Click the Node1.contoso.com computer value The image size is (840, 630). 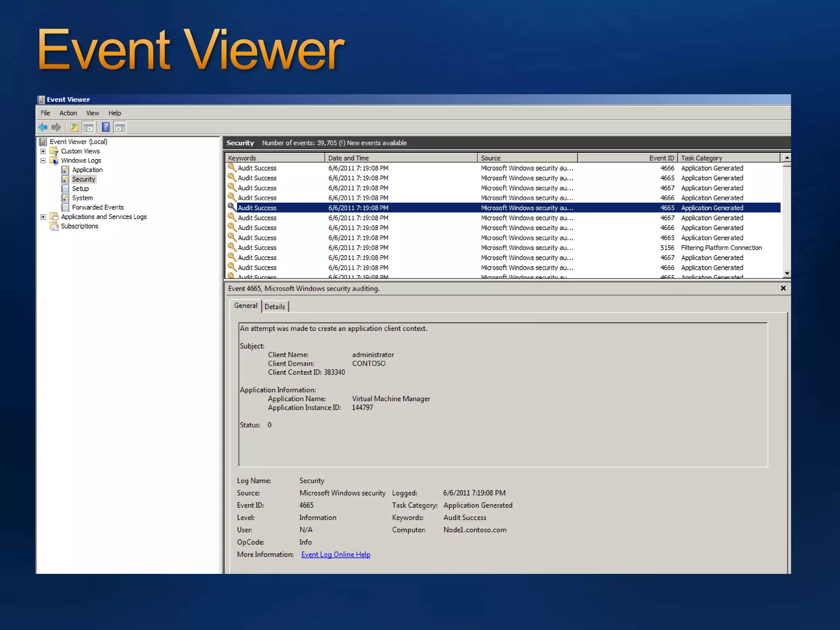tap(475, 530)
